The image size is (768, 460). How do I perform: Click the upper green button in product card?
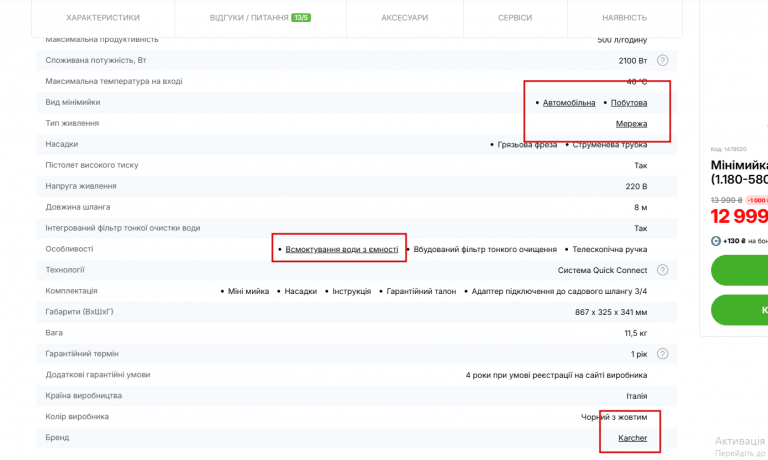coord(739,270)
